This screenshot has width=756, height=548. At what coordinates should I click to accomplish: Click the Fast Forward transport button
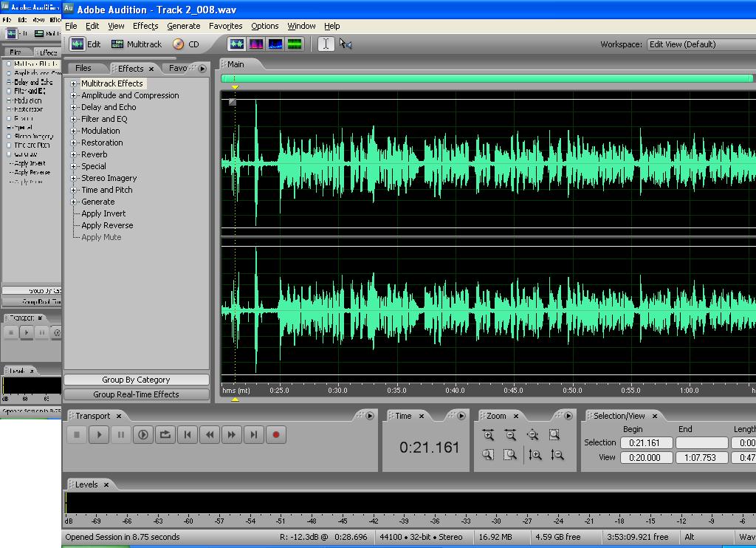(x=232, y=435)
